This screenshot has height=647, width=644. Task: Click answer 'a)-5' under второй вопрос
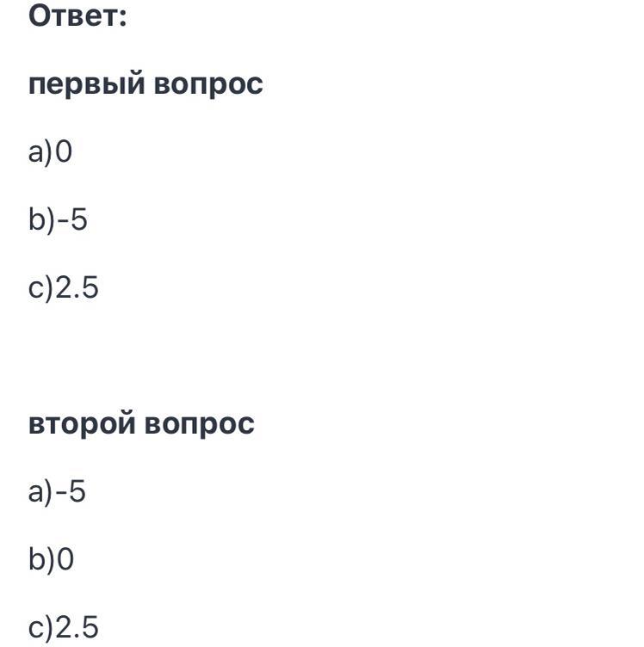coord(57,492)
